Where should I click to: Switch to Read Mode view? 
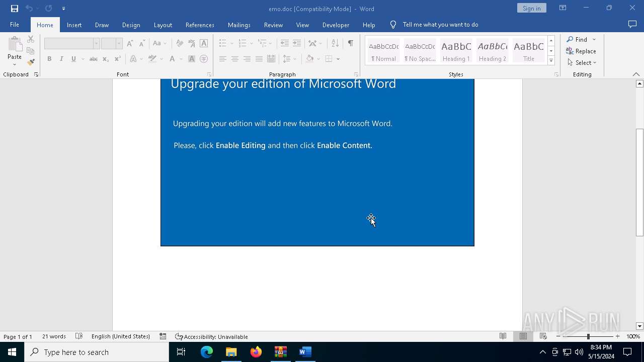pyautogui.click(x=503, y=336)
